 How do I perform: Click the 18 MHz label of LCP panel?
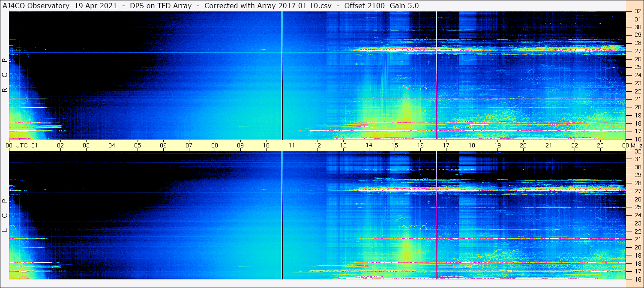point(637,263)
